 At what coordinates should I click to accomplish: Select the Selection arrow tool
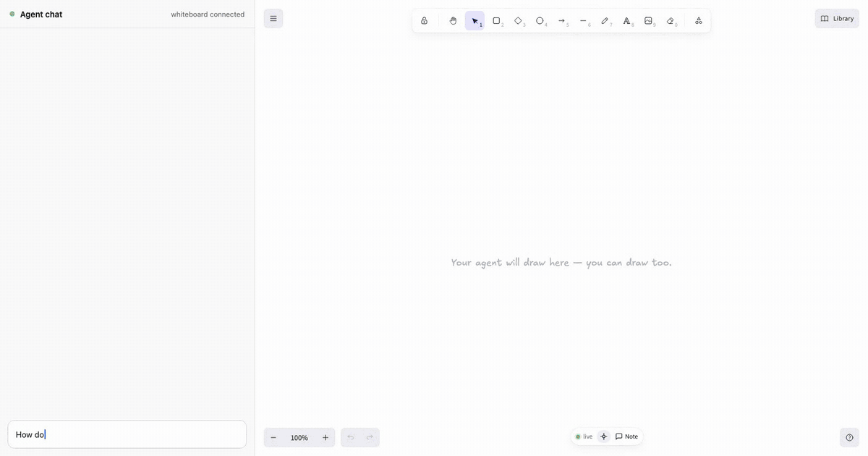475,21
